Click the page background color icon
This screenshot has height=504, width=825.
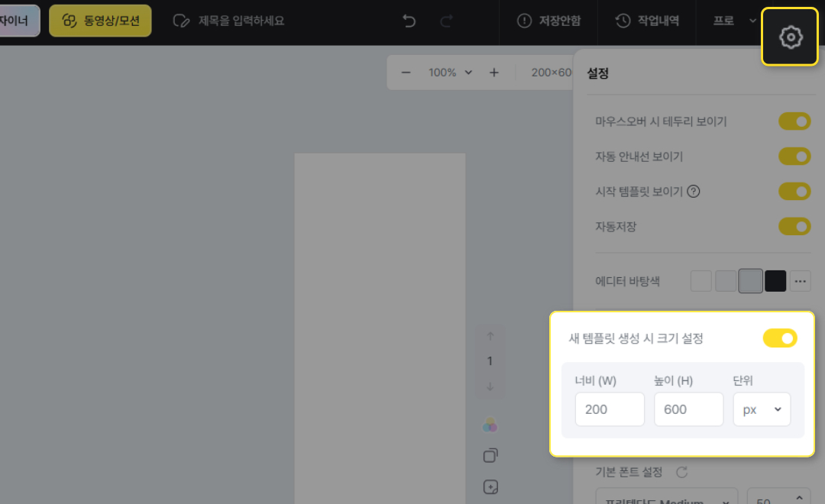pos(490,425)
